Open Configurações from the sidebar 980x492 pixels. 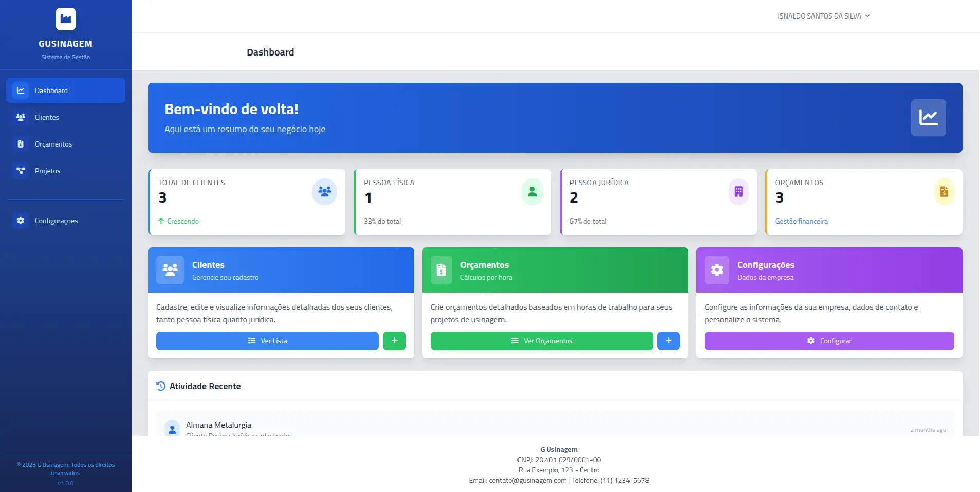56,221
